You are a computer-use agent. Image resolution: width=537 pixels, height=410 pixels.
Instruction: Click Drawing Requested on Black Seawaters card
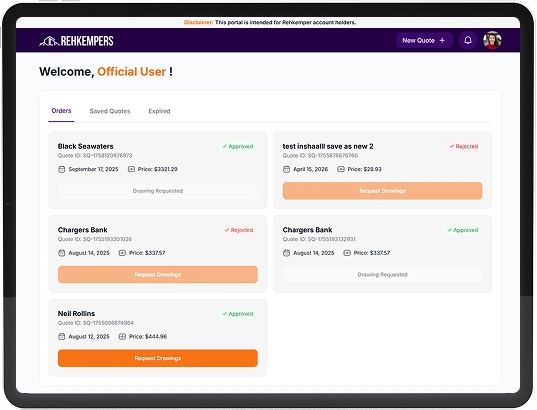click(158, 191)
